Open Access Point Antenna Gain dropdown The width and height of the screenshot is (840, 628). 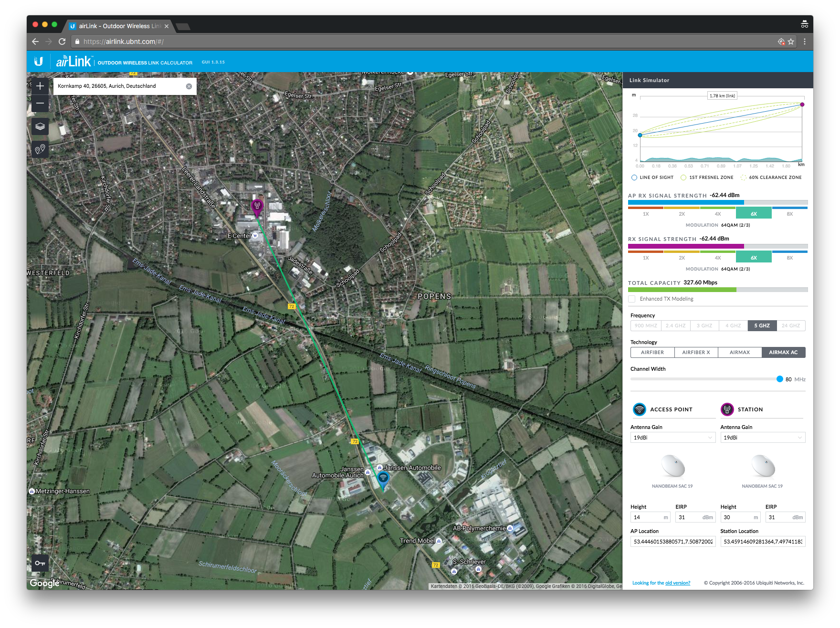pos(672,438)
